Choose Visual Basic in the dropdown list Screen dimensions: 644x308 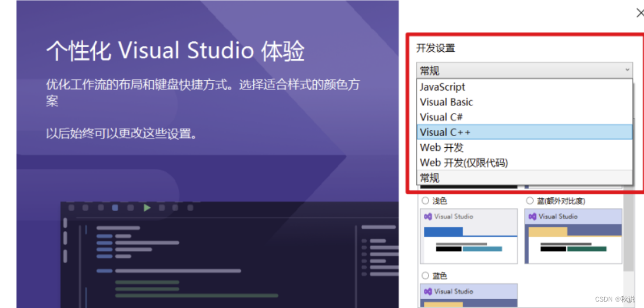[525, 102]
